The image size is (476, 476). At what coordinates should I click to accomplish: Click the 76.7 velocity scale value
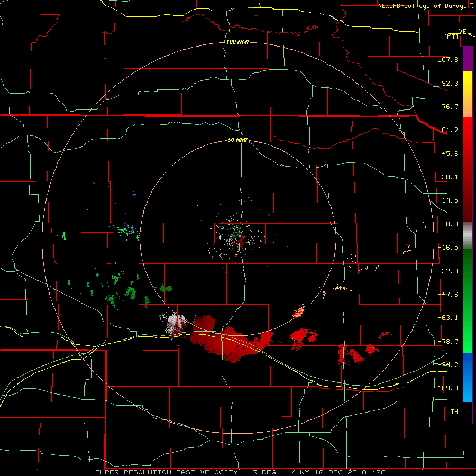(450, 106)
